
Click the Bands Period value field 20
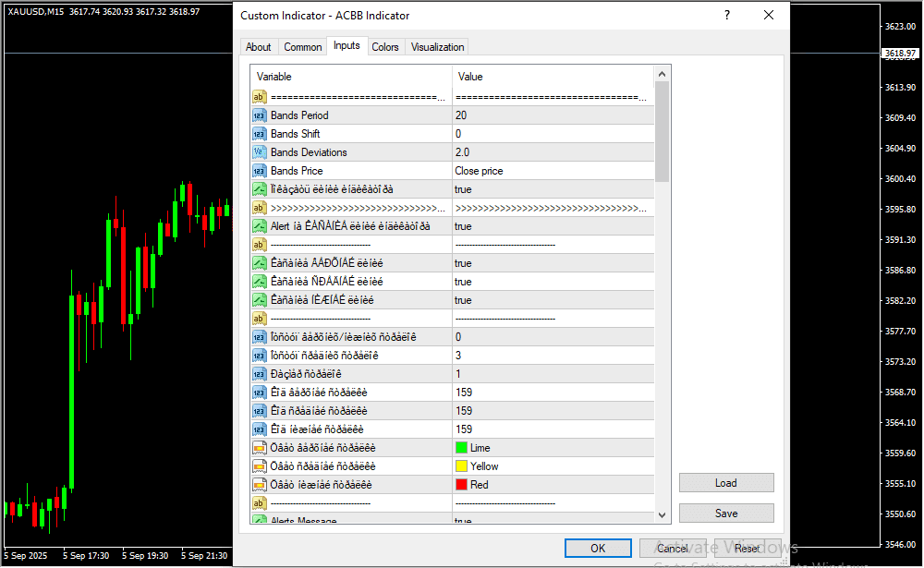461,115
